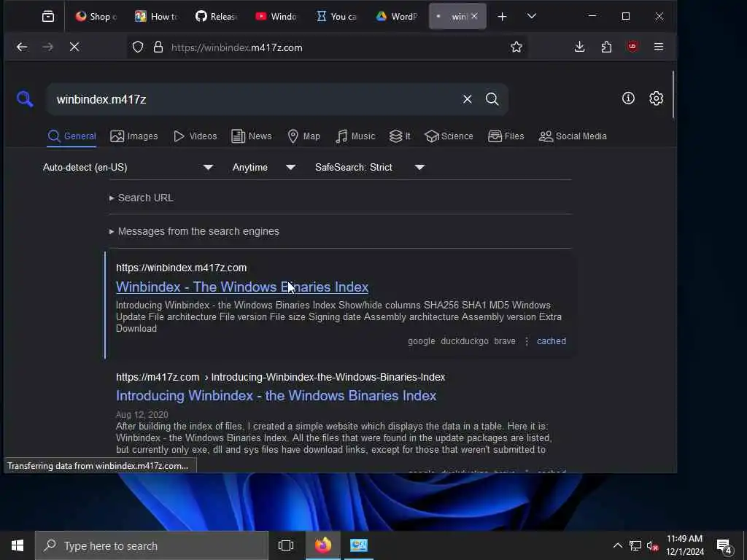Open Introducing Winbindex article link

[276, 396]
